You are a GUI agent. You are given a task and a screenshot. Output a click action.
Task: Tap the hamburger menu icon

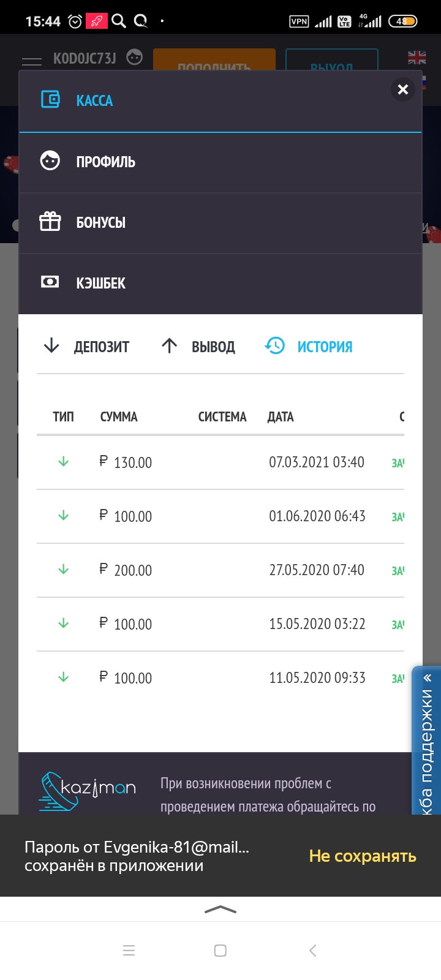pyautogui.click(x=32, y=61)
